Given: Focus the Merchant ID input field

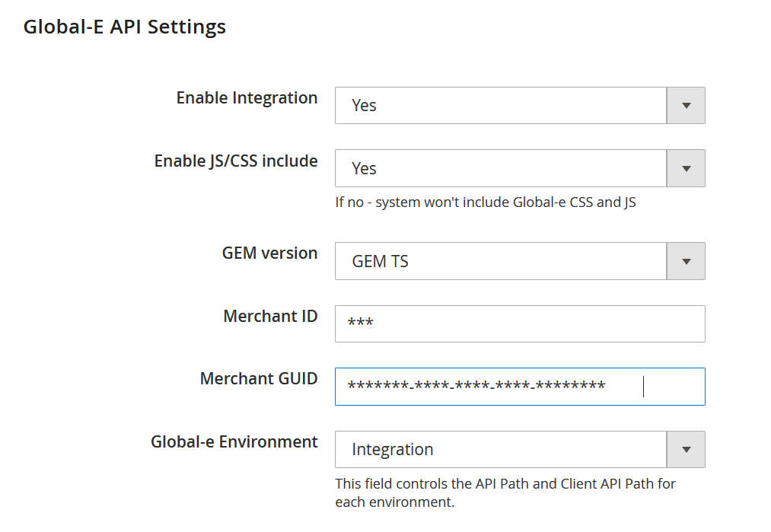Looking at the screenshot, I should pyautogui.click(x=520, y=323).
